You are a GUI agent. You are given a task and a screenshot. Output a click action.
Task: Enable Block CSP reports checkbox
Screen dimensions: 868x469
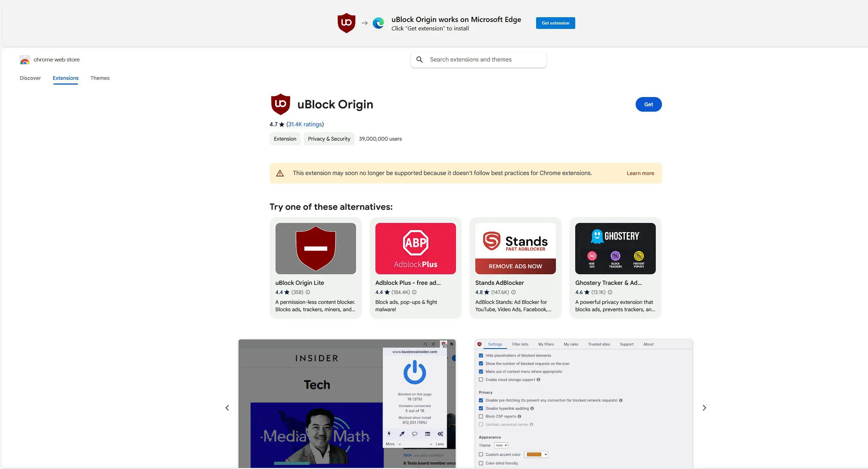(x=481, y=417)
